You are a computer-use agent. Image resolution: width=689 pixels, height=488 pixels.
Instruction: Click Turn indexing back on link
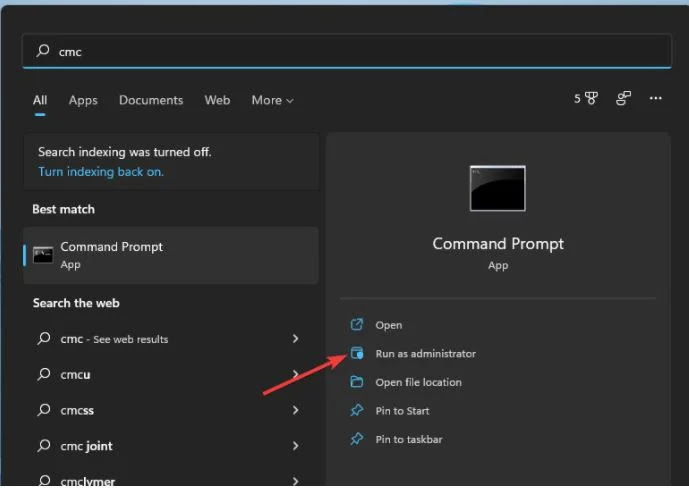point(101,172)
